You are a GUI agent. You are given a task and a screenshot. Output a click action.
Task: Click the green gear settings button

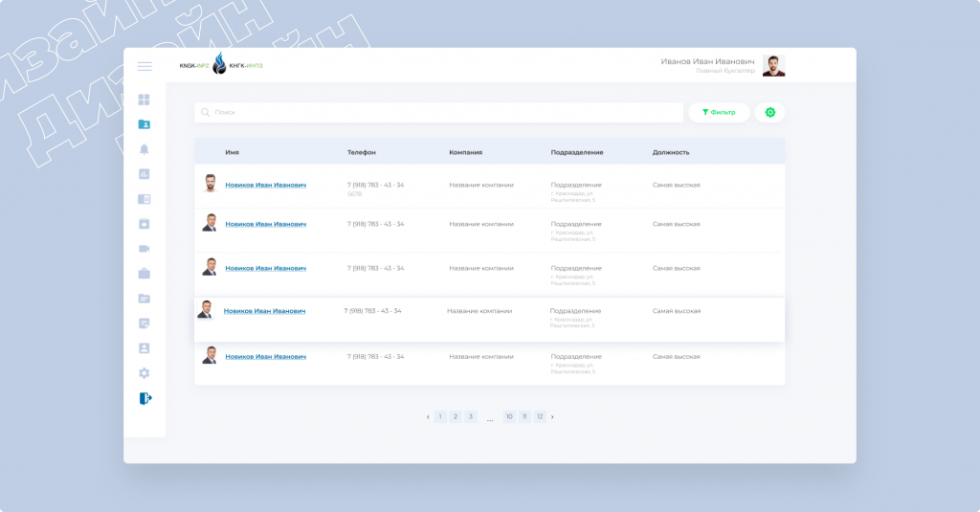click(769, 113)
